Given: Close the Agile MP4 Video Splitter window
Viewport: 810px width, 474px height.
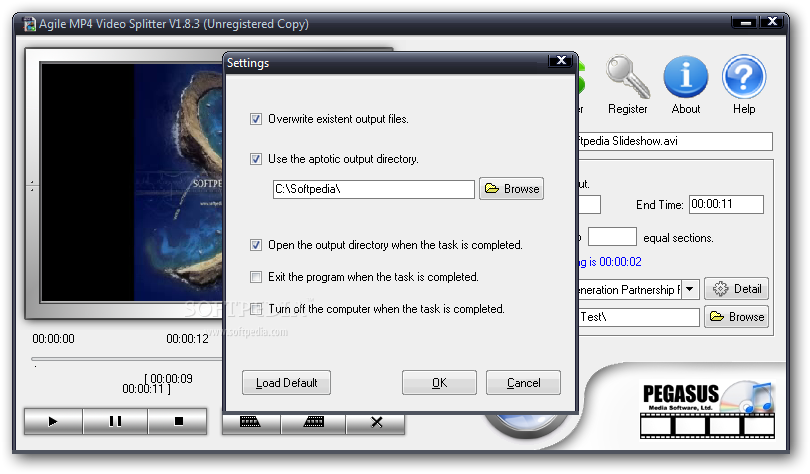Looking at the screenshot, I should [772, 22].
